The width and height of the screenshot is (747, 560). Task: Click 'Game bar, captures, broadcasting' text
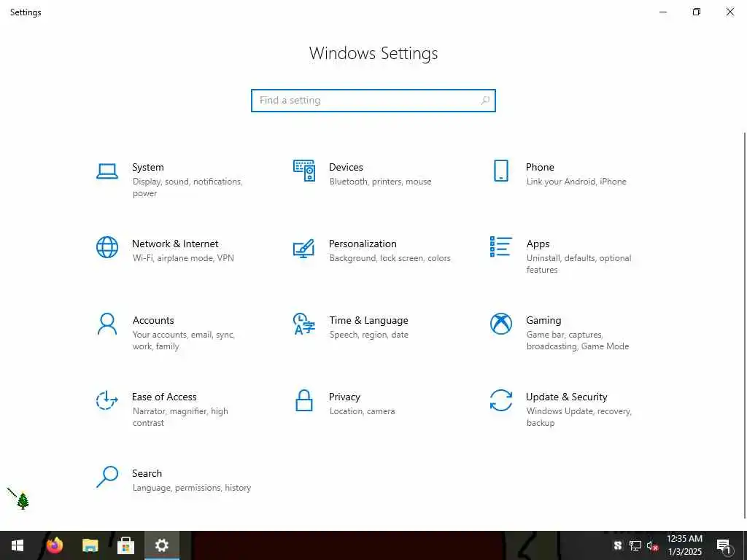578,341
